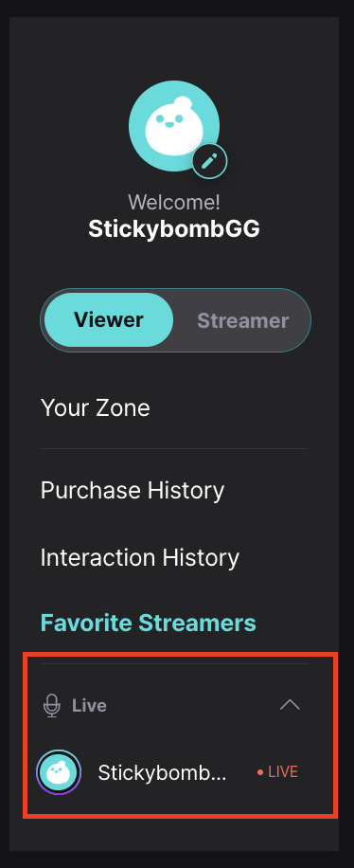Click the StickybombGG username heading
This screenshot has height=868, width=354.
point(174,228)
